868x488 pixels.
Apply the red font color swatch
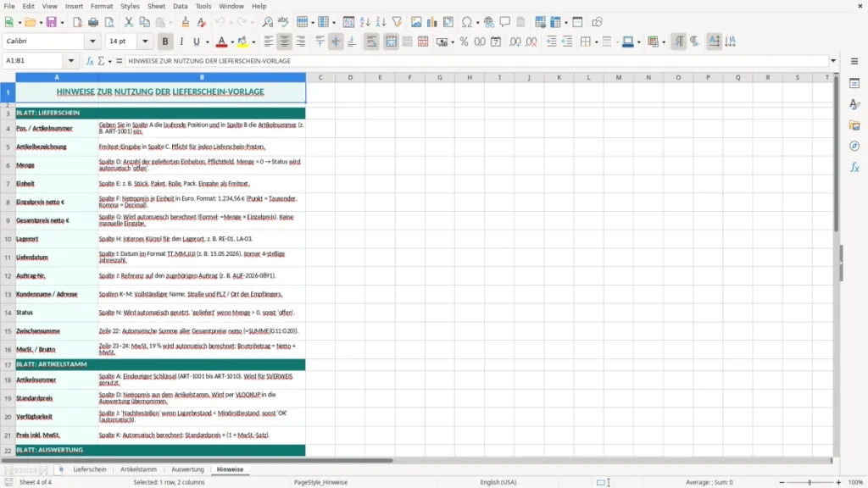pyautogui.click(x=221, y=42)
